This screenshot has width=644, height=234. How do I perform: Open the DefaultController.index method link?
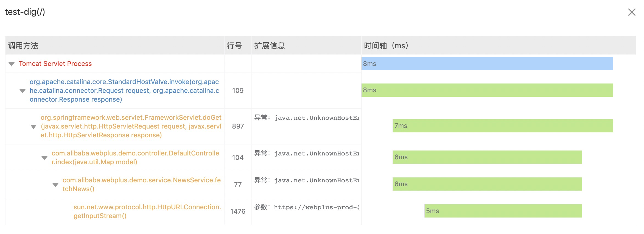click(135, 158)
